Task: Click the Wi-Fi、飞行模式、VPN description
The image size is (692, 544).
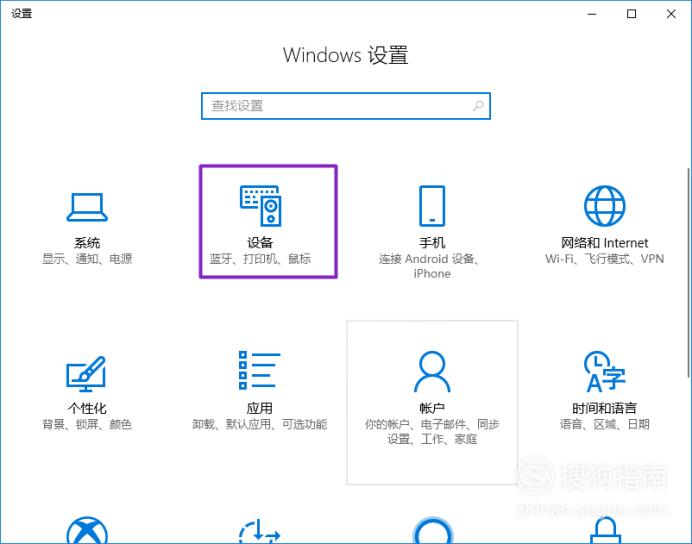Action: [x=604, y=259]
